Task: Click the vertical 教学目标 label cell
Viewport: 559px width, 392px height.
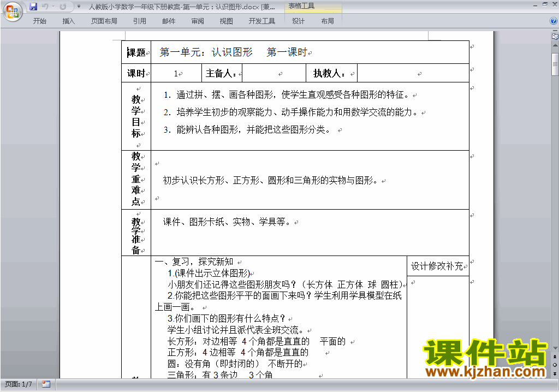Action: coord(136,116)
